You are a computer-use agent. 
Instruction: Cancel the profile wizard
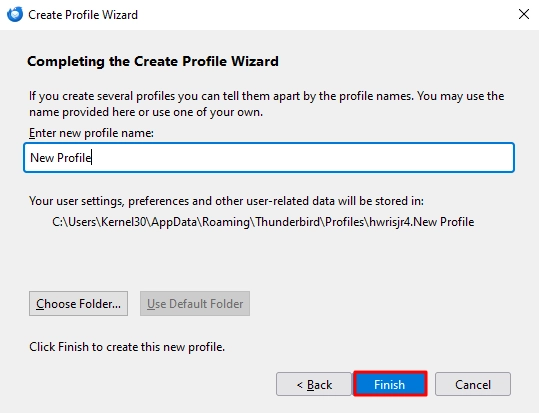pos(473,384)
